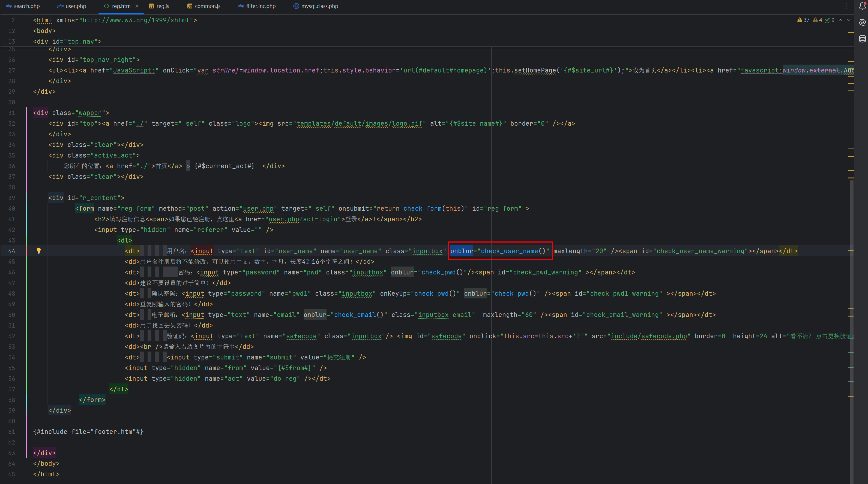
Task: Click the 9 typos indicator
Action: point(830,20)
